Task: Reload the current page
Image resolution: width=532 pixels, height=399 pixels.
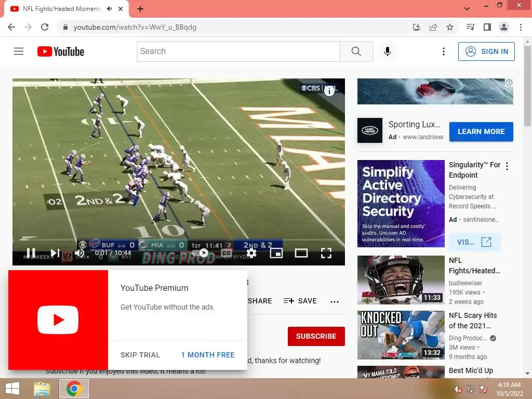Action: (45, 27)
